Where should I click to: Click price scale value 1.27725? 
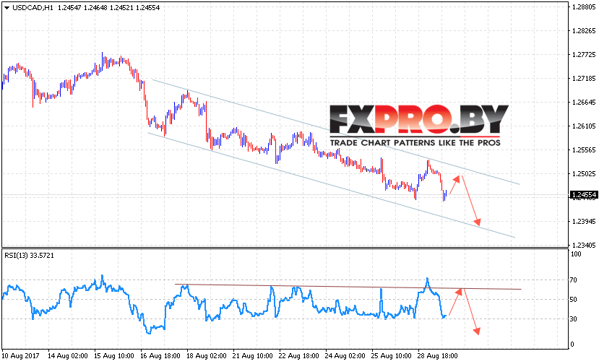(x=584, y=55)
